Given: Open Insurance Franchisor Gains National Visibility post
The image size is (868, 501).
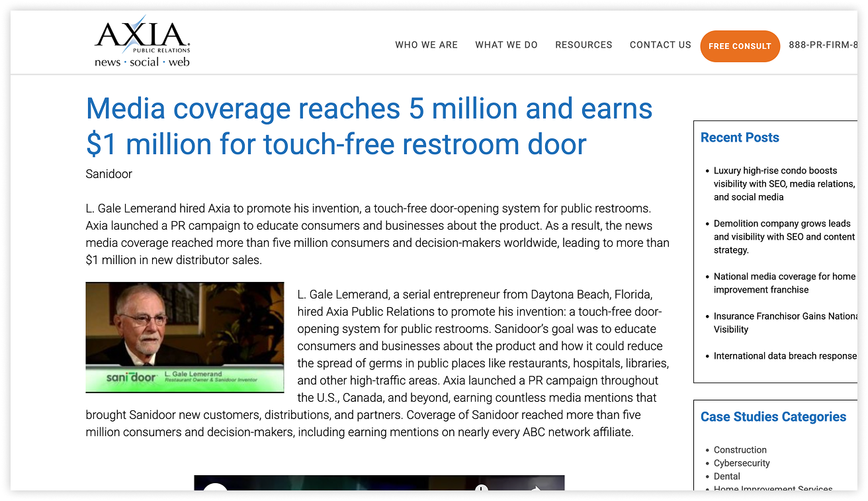Looking at the screenshot, I should (785, 323).
